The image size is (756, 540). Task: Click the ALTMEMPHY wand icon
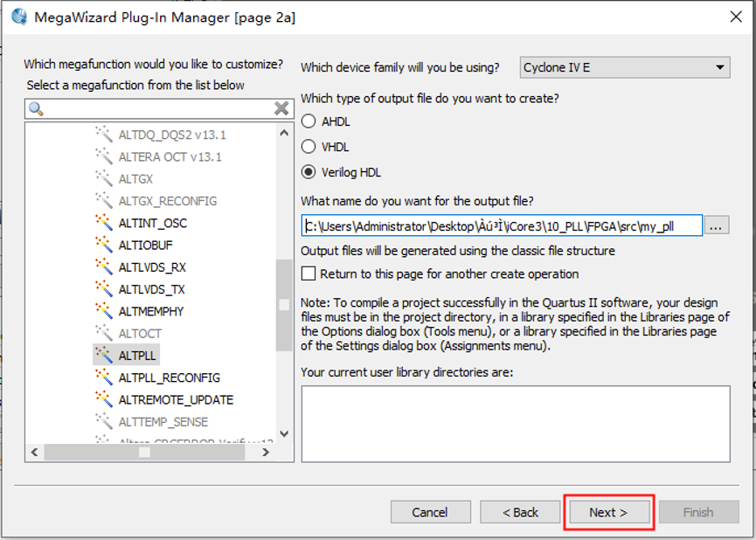104,311
